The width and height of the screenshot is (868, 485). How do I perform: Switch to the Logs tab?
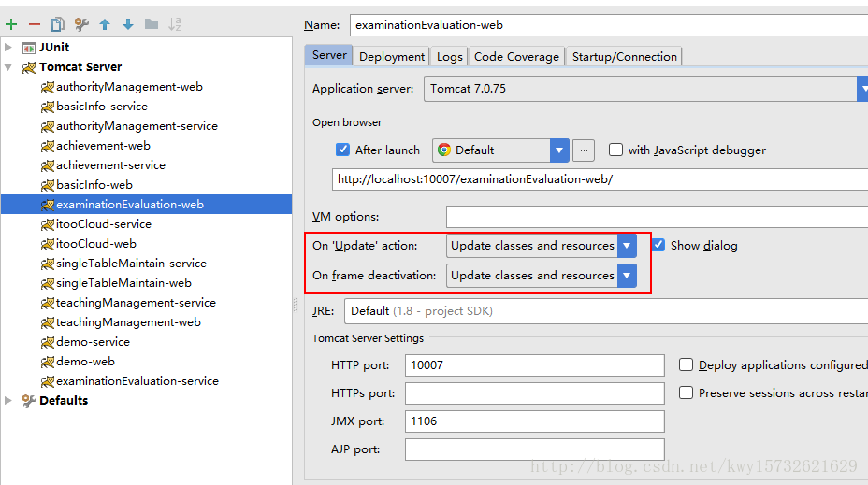449,56
